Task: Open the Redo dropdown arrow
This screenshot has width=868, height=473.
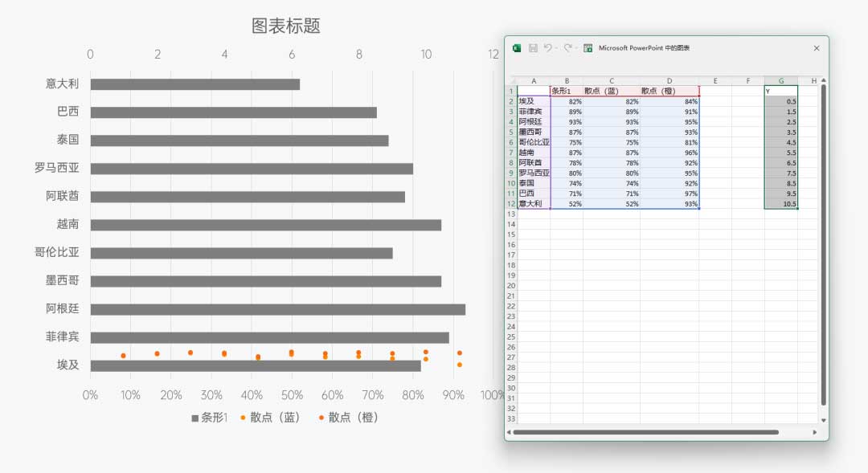Action: 576,48
